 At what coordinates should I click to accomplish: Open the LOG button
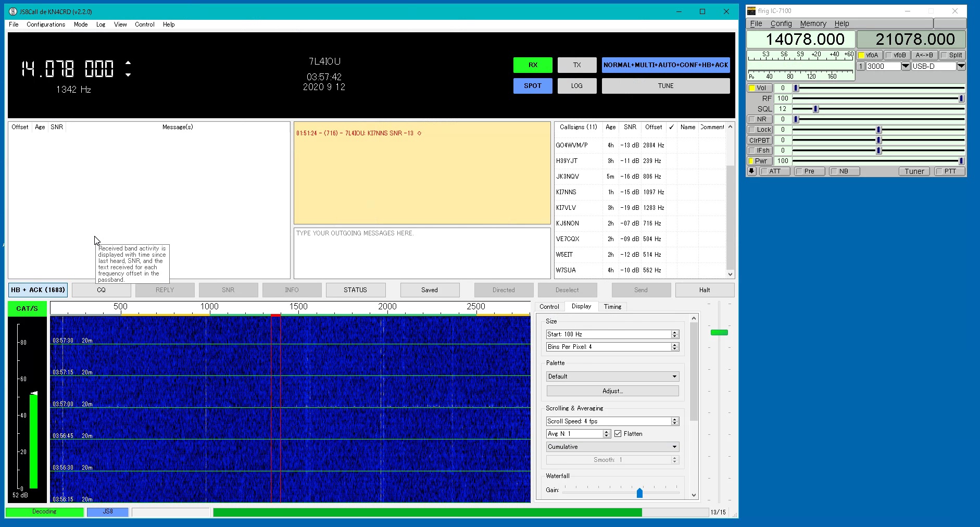pyautogui.click(x=577, y=86)
